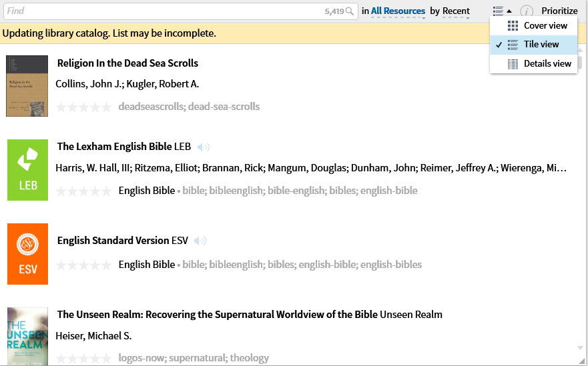Select Cover view from the menu
The image size is (588, 366).
[533, 25]
